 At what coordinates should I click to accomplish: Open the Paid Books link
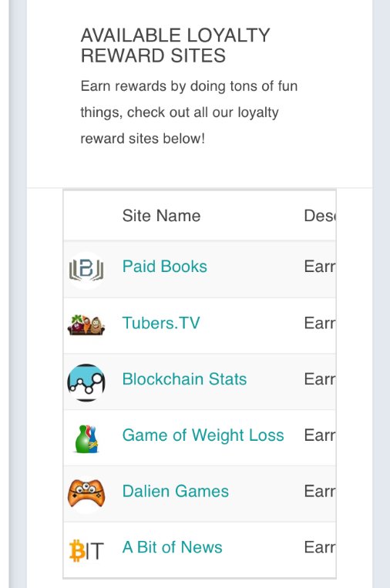click(165, 267)
